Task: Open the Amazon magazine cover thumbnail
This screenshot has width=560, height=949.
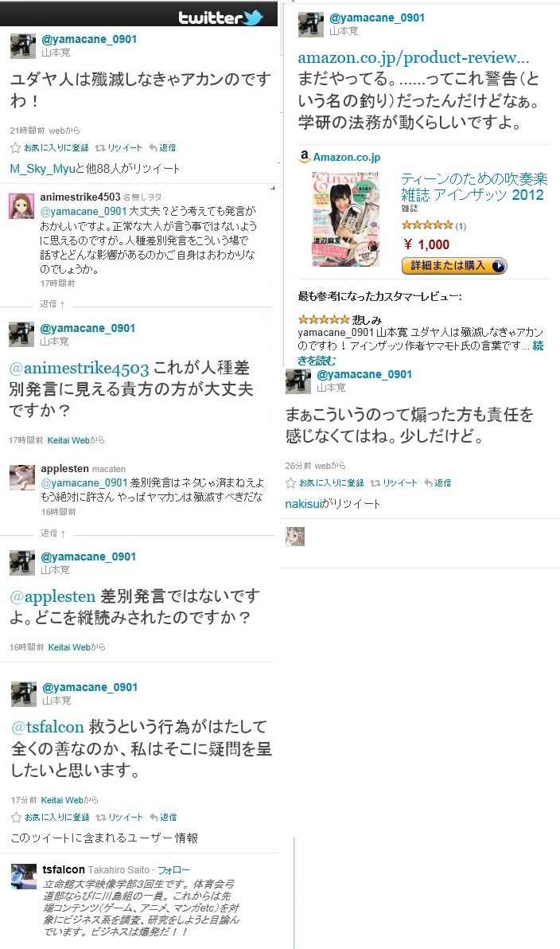Action: coord(345,219)
